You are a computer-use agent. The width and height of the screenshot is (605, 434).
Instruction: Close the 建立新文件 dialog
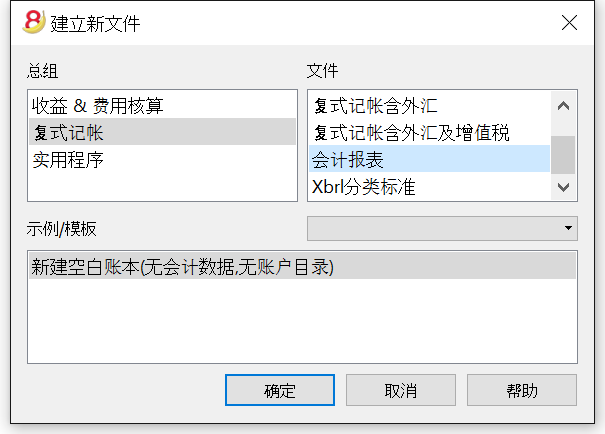(569, 22)
